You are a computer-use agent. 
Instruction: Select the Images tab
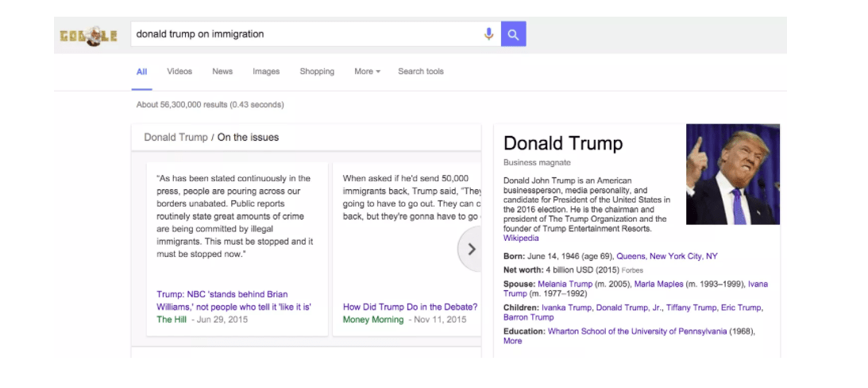pos(266,72)
